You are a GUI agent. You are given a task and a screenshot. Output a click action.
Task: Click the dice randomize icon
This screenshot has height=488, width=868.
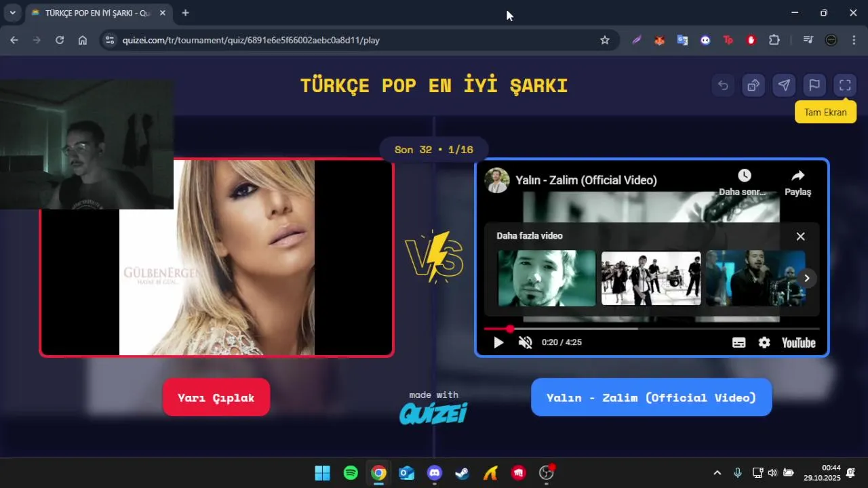753,85
